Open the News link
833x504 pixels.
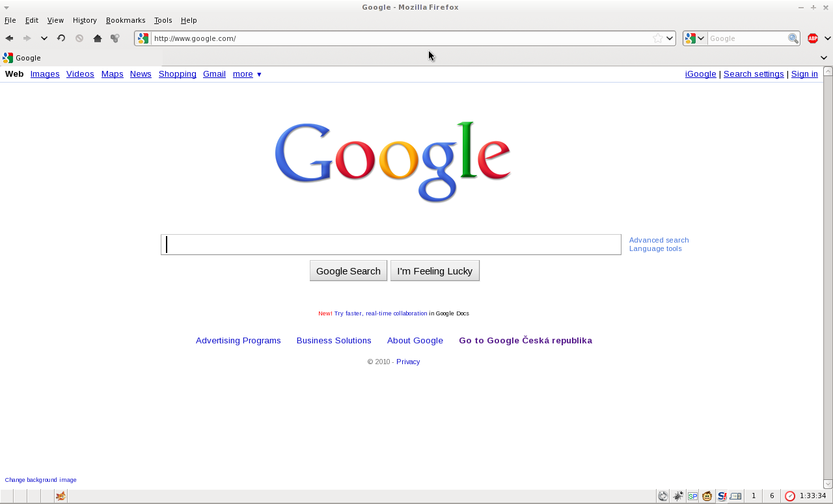click(141, 74)
